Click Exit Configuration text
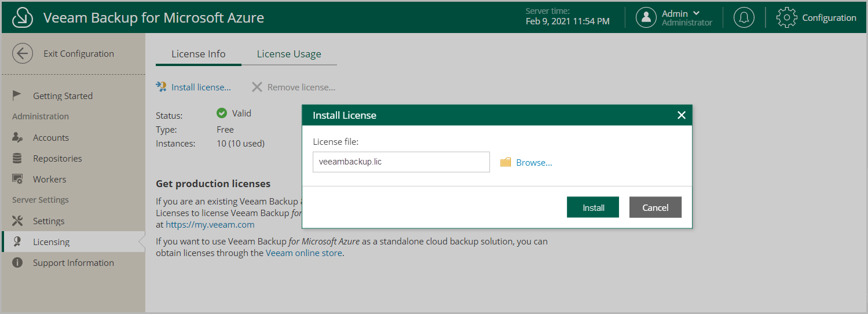This screenshot has height=314, width=868. click(79, 54)
